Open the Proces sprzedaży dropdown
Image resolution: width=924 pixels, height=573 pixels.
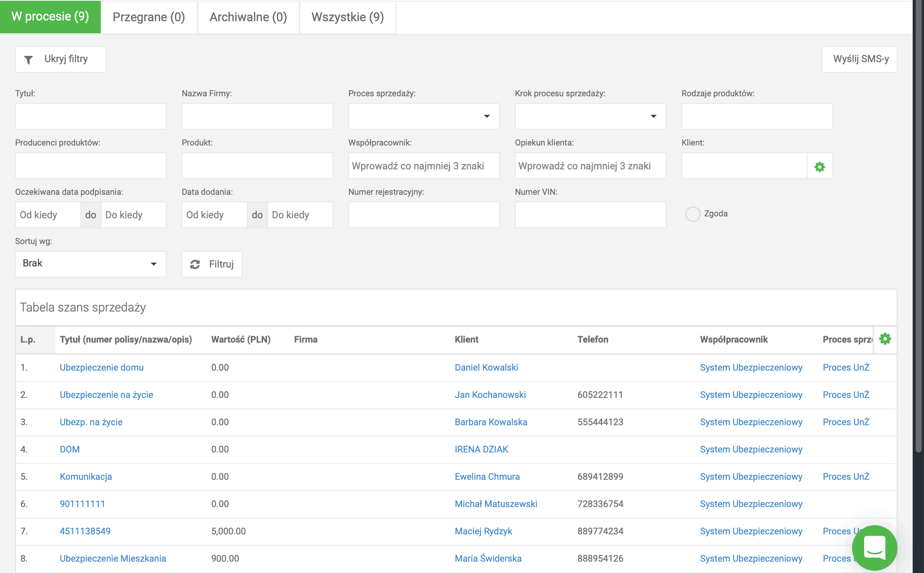[x=424, y=116]
